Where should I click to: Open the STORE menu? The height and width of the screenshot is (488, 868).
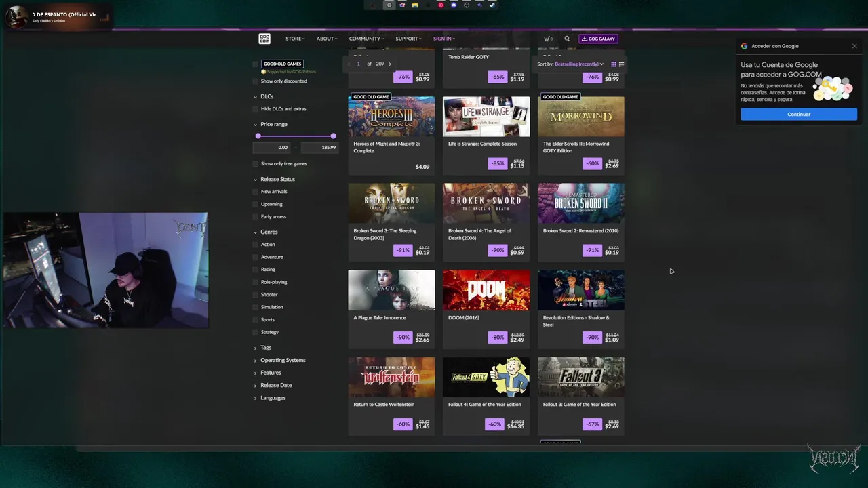pyautogui.click(x=295, y=39)
